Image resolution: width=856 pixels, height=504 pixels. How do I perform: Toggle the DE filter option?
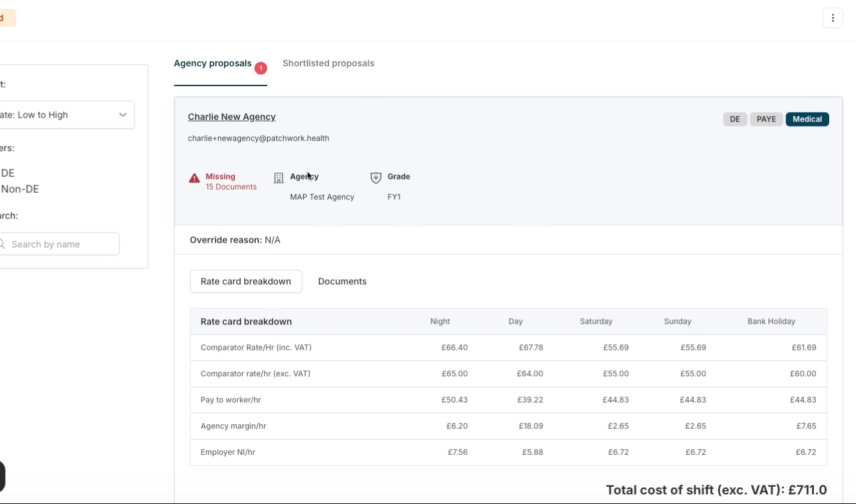pyautogui.click(x=8, y=173)
